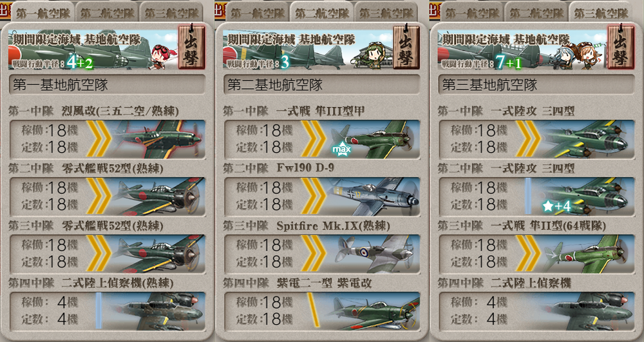The width and height of the screenshot is (644, 342).
Task: Select the 紫電二一型 紫電改 plane image
Action: tap(373, 311)
